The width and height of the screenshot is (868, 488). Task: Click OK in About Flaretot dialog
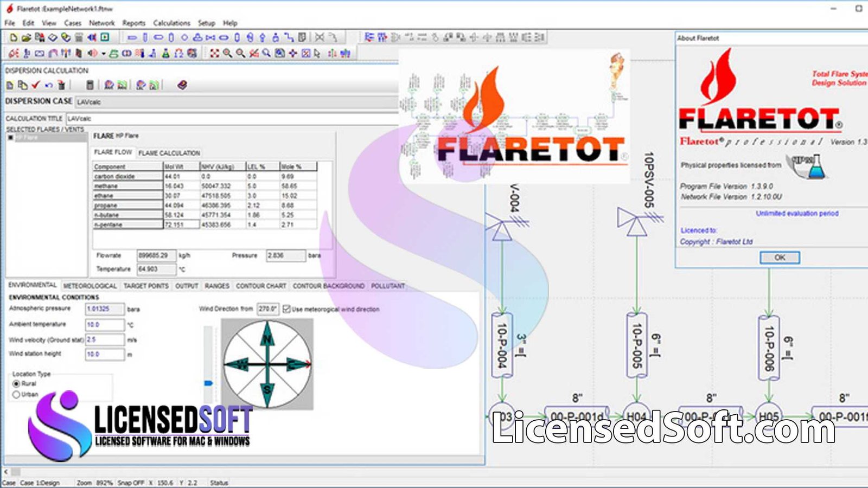click(780, 258)
